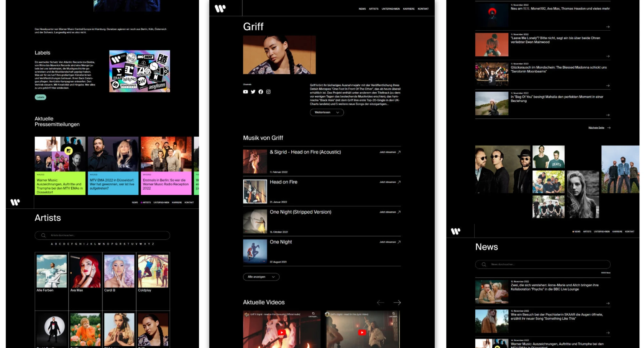
Task: Open KONTAKT menu in Griff page header
Action: pyautogui.click(x=423, y=9)
